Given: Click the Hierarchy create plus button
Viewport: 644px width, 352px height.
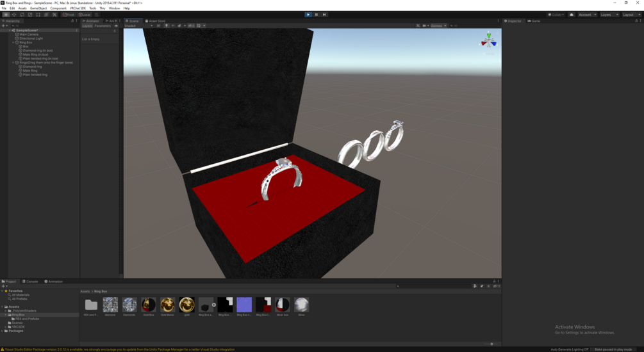Looking at the screenshot, I should (4, 26).
